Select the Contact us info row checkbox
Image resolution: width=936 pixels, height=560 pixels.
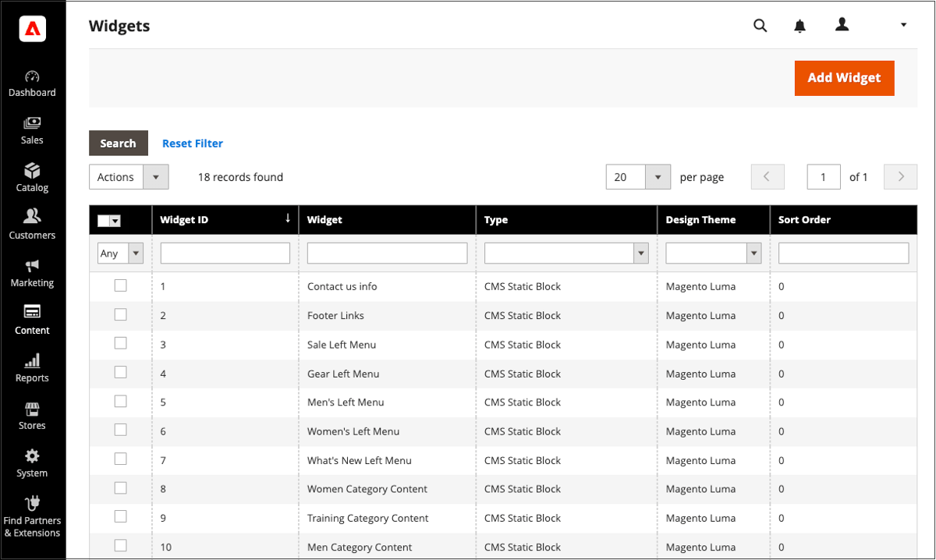[121, 285]
